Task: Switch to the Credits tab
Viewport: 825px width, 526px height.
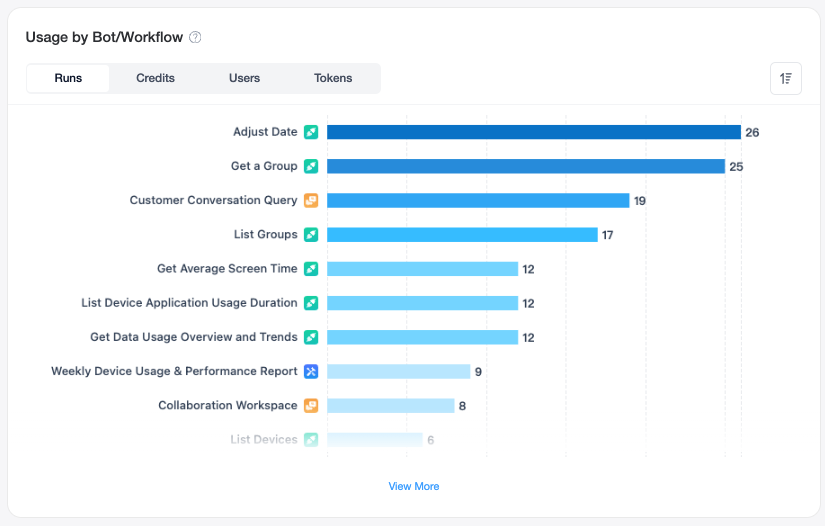Action: 155,78
